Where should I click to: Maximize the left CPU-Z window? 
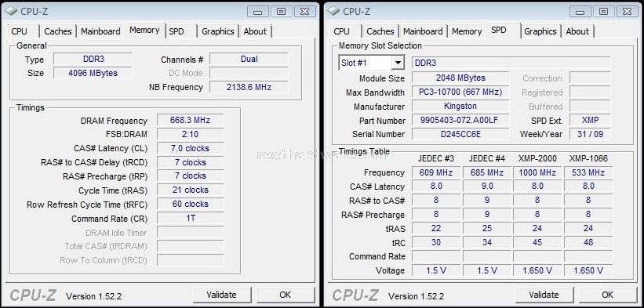(x=282, y=12)
